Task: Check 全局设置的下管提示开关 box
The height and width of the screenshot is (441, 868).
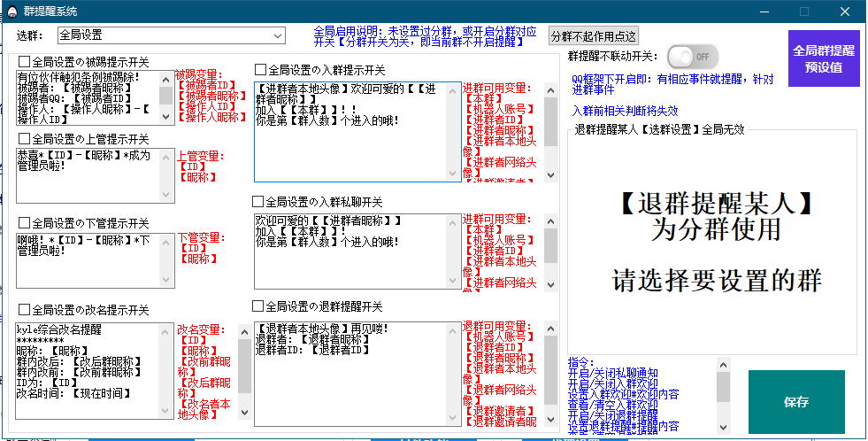Action: [25, 222]
